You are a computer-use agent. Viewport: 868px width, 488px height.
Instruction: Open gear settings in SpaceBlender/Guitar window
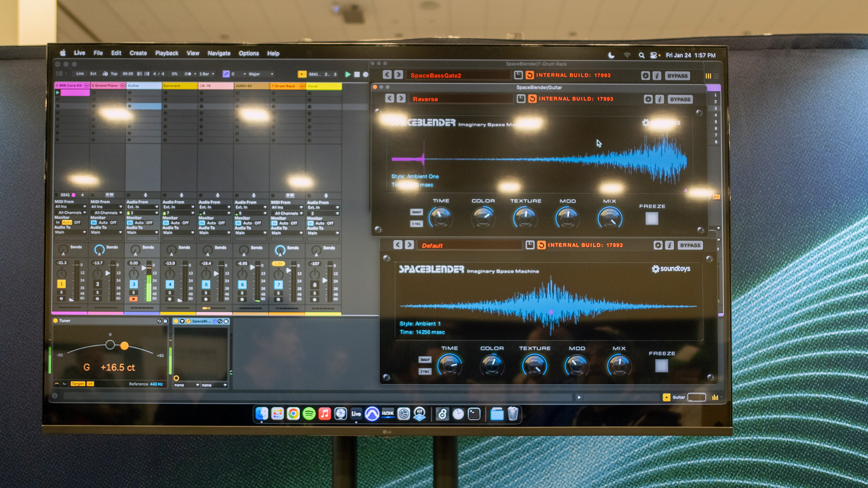click(648, 99)
